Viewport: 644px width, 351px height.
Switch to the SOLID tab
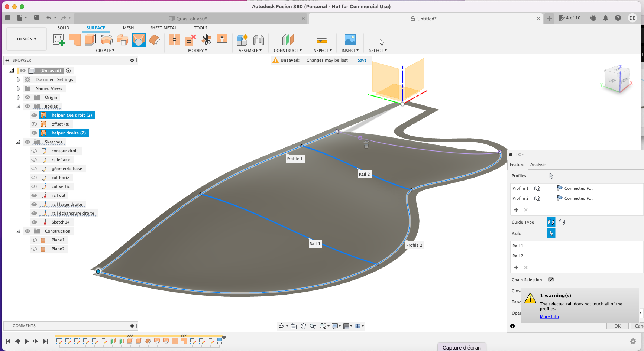[63, 28]
